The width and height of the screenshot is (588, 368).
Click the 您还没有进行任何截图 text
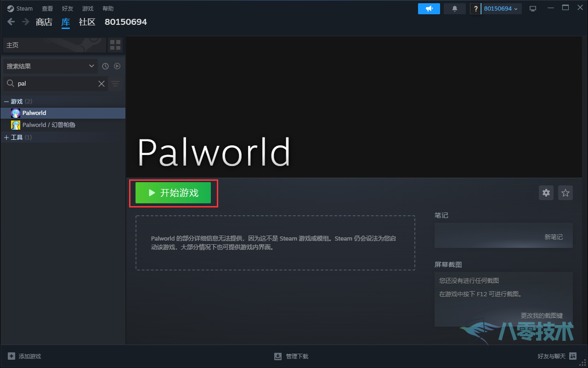tap(469, 281)
